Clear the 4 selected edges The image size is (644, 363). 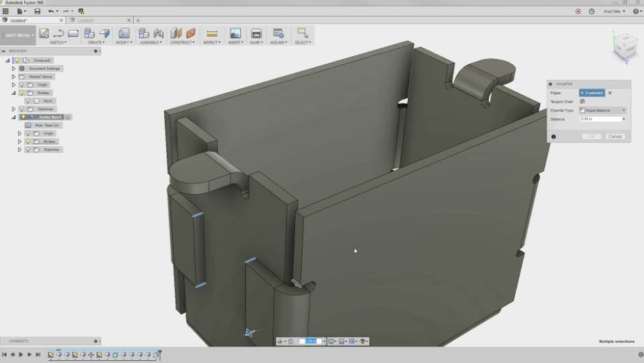point(610,93)
